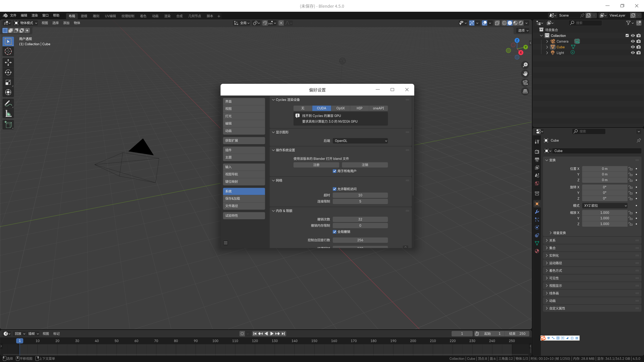Viewport: 644px width, 362px height.
Task: Uncheck 全局撤销 checkbox
Action: click(x=334, y=232)
